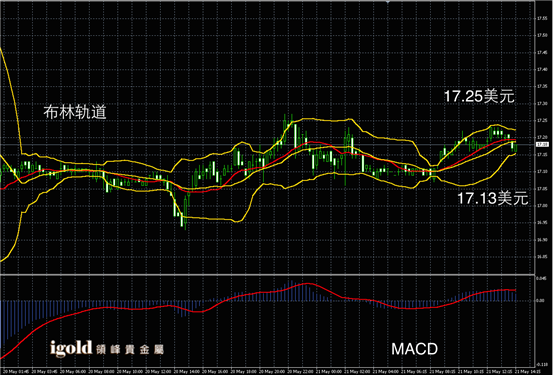
Task: Click the 17.13美元 support annotation
Action: (x=493, y=198)
